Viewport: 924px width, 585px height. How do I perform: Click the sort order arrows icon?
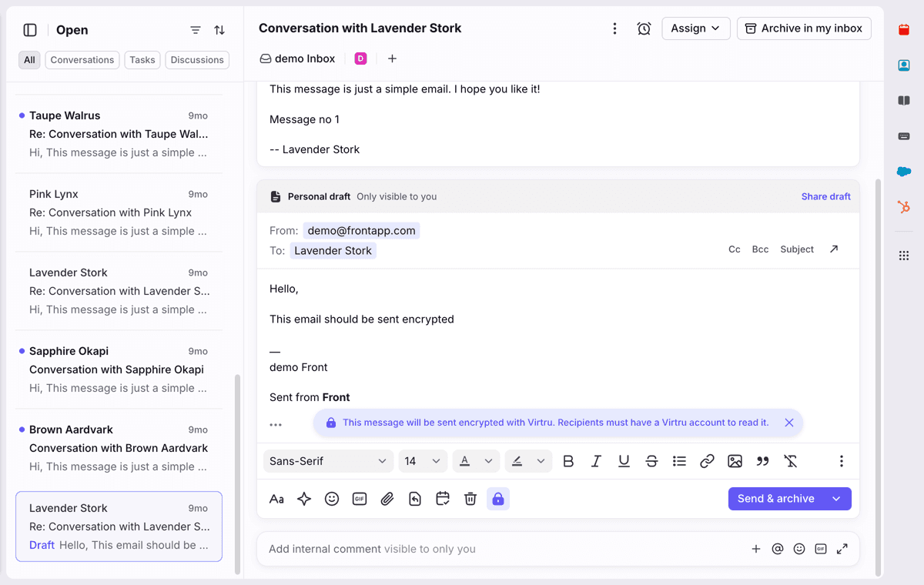tap(219, 30)
